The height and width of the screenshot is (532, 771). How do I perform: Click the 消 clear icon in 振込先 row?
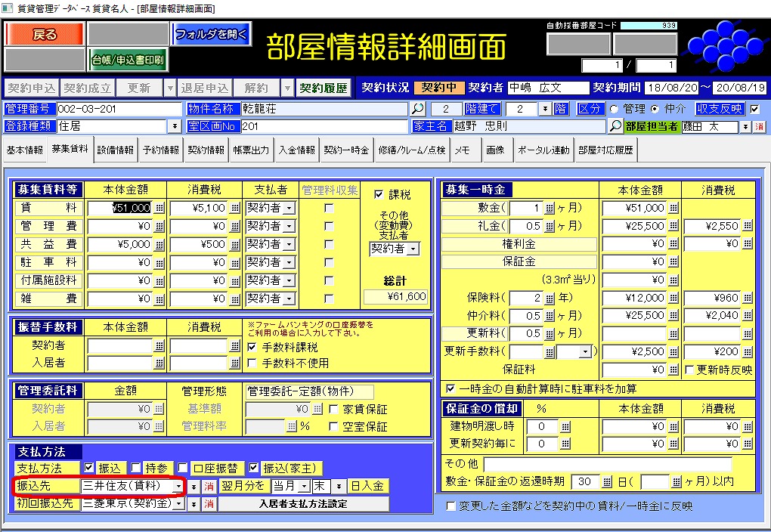209,486
